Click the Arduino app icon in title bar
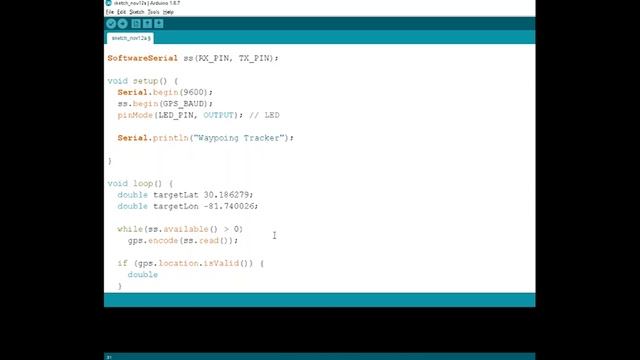 [109, 3]
